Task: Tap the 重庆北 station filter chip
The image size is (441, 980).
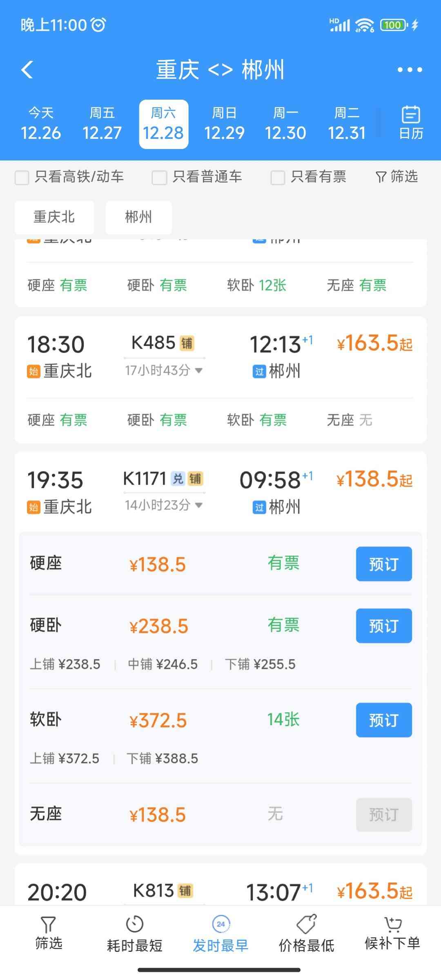Action: [x=54, y=217]
